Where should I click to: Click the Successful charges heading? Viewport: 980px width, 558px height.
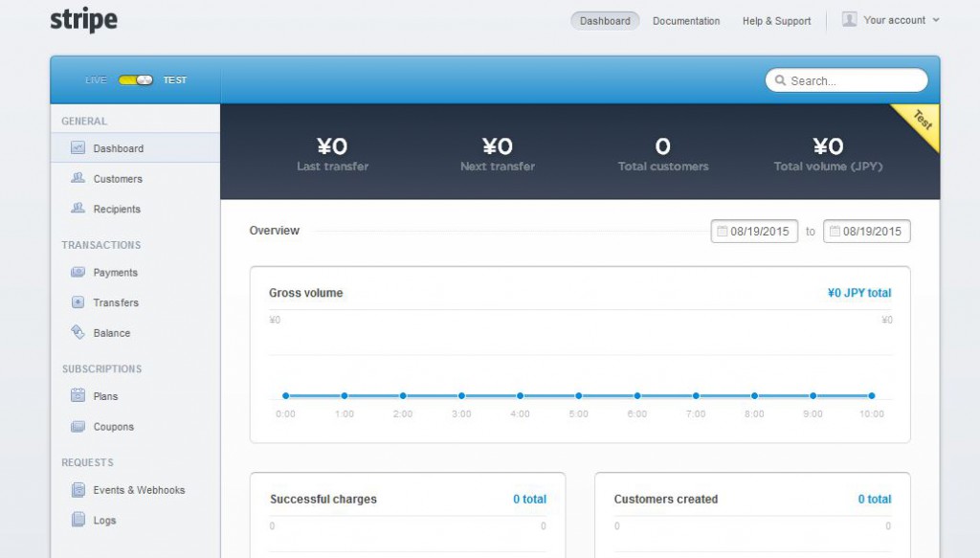coord(323,500)
